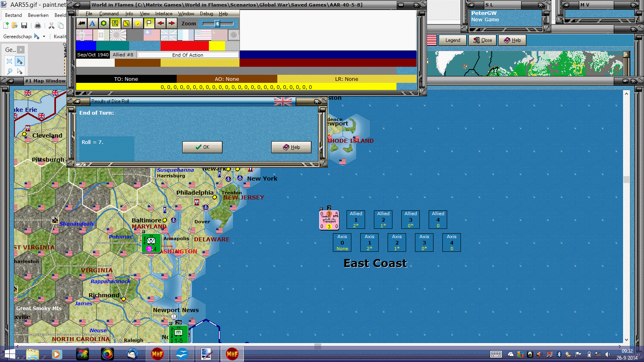
Task: Select the United States flag in flag row
Action: (202, 35)
